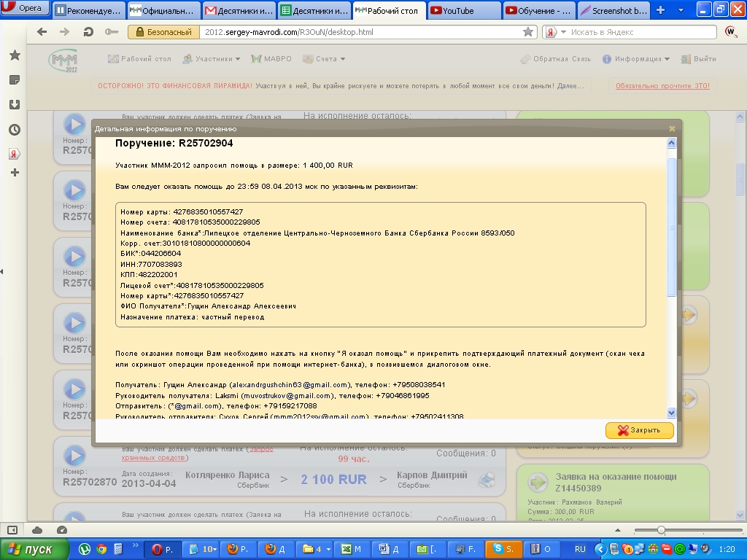Switch to the Sheets Десятники и... tab
The image size is (747, 560).
(314, 10)
